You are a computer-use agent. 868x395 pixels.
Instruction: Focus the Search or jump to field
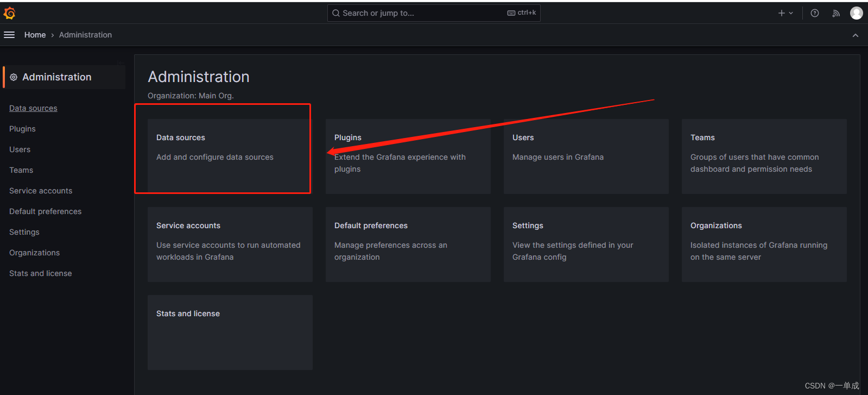(434, 13)
